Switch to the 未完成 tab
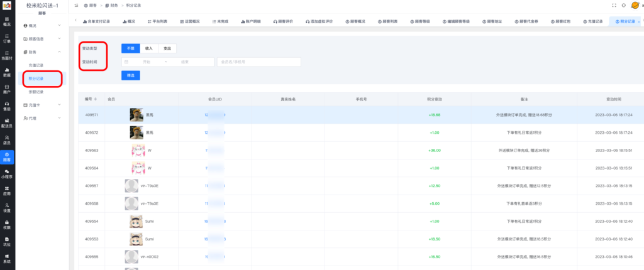644x270 pixels. [220, 21]
